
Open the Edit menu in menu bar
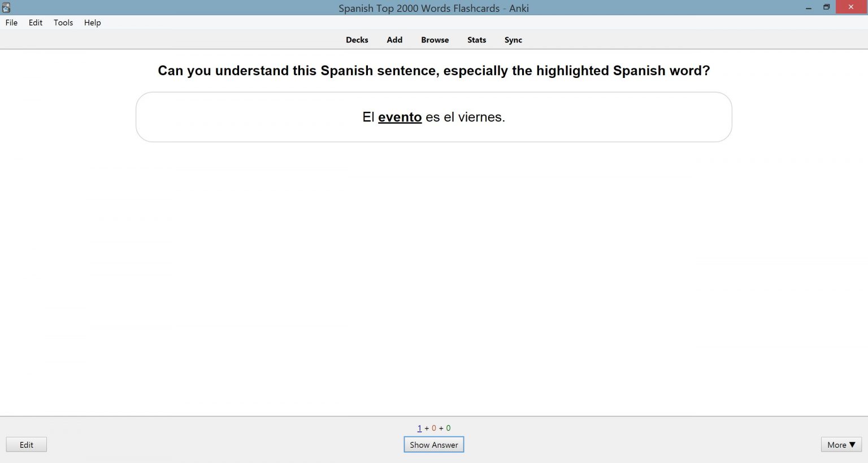[35, 23]
